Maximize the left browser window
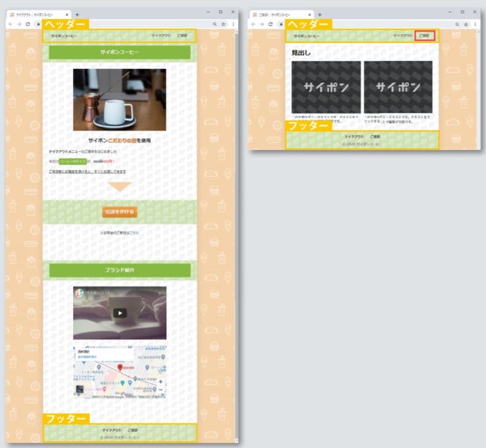 pyautogui.click(x=220, y=12)
